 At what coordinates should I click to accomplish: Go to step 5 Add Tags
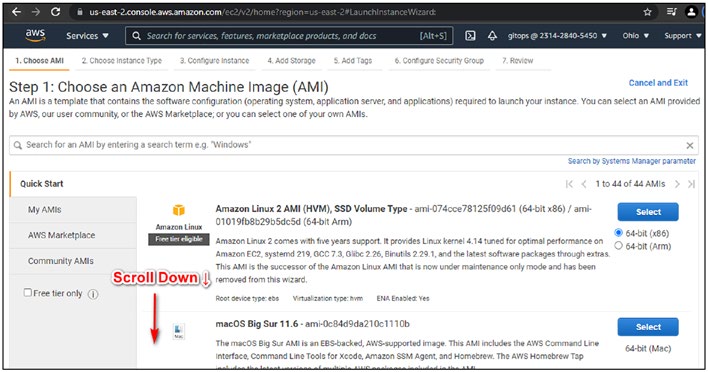point(353,60)
